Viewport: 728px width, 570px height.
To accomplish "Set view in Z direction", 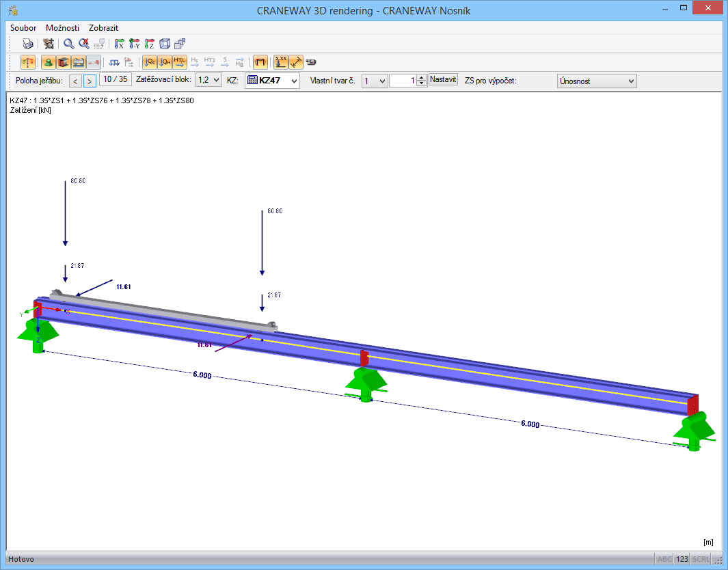I will (149, 44).
